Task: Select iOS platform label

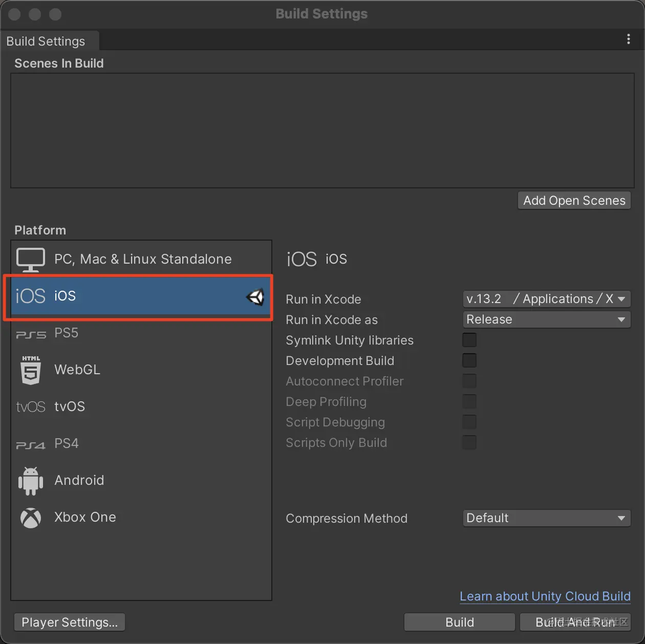Action: pos(65,296)
